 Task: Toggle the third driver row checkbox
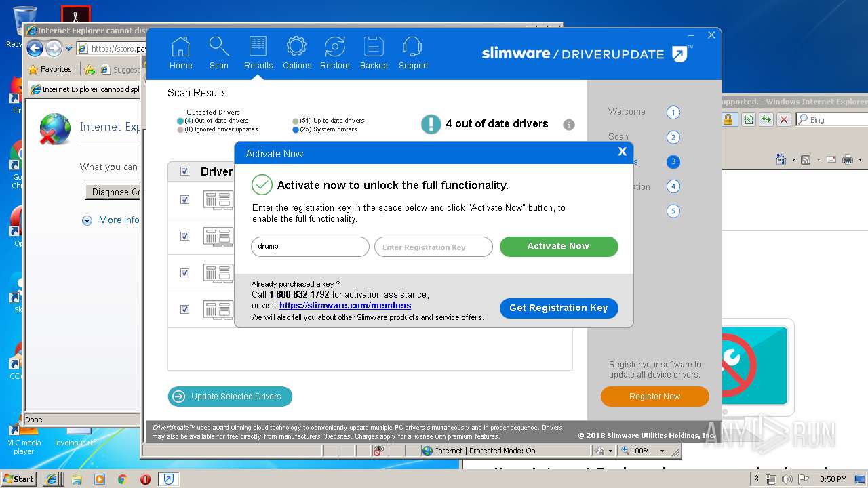[184, 273]
